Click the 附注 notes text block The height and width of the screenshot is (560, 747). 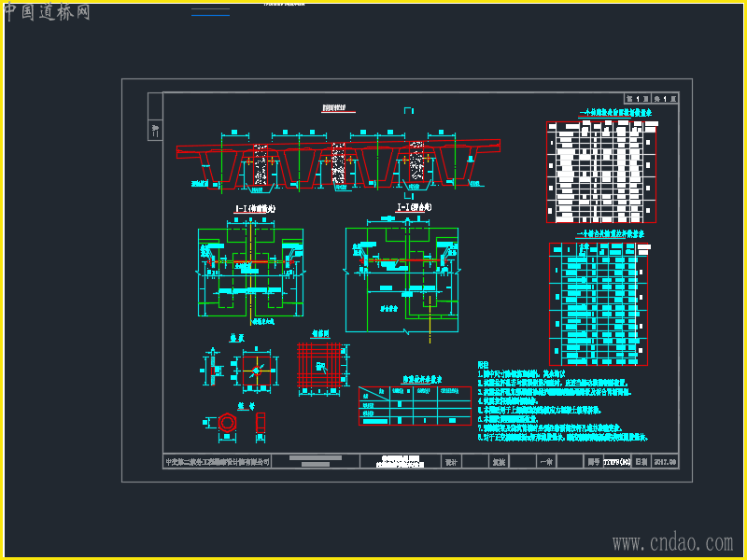point(560,401)
